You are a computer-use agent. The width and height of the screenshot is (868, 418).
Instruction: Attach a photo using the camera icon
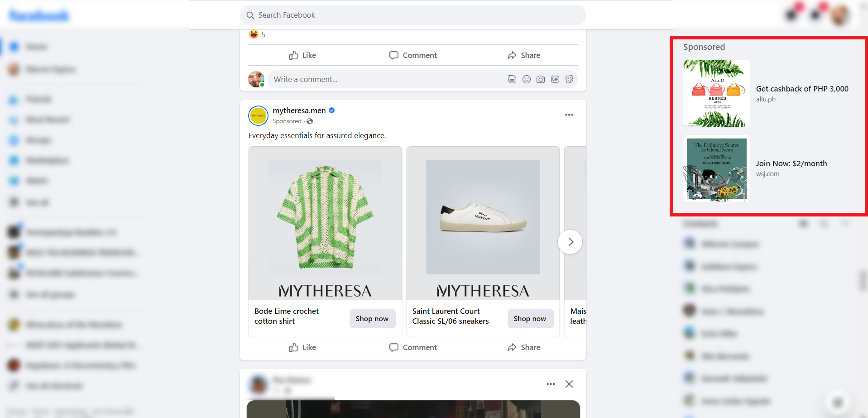tap(541, 79)
